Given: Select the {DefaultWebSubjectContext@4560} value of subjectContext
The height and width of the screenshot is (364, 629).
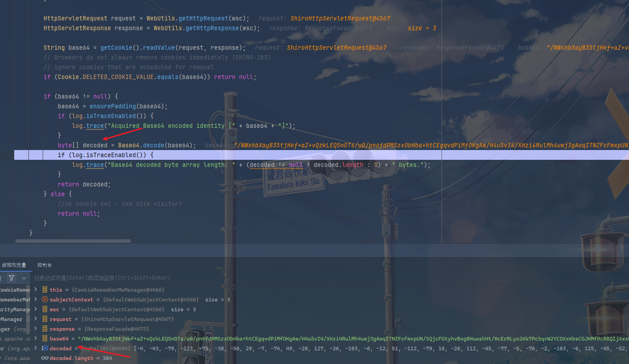Looking at the screenshot, I should click(151, 300).
